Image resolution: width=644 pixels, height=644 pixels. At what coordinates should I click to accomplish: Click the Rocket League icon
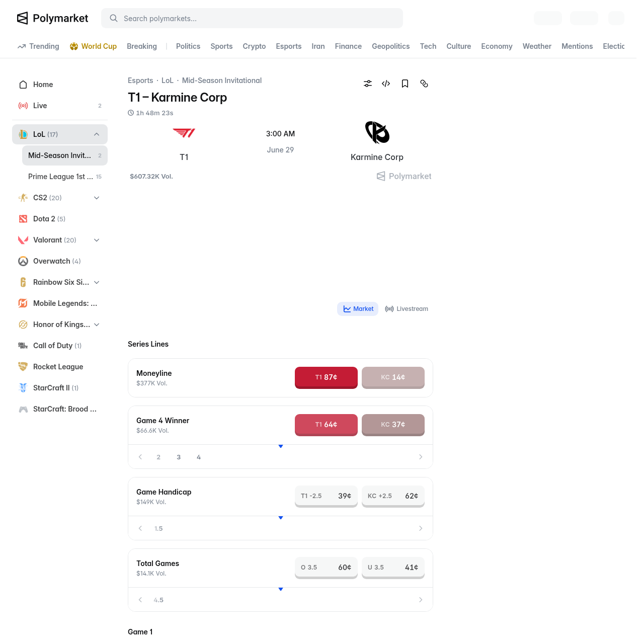23,367
